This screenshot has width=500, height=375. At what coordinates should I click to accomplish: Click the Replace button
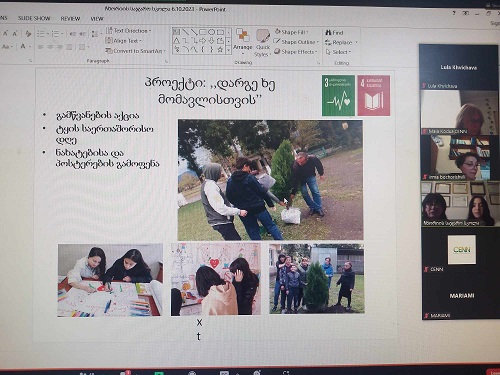point(341,42)
